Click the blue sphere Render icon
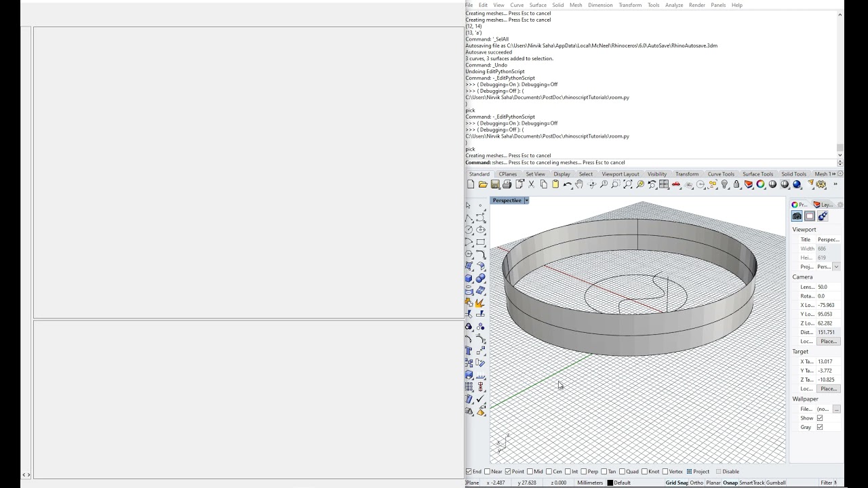The height and width of the screenshot is (488, 868). pos(797,184)
